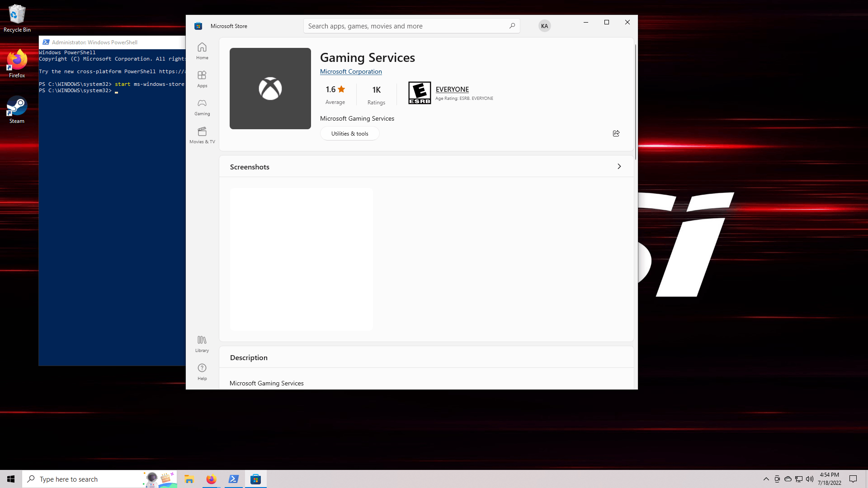Screen dimensions: 868x488
Task: Click the 1.6 Average rating
Action: (x=335, y=95)
